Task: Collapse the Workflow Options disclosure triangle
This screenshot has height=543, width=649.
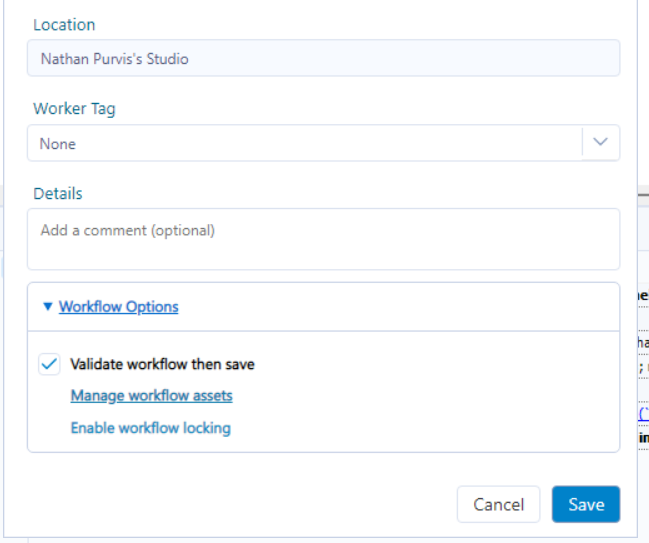Action: 47,307
